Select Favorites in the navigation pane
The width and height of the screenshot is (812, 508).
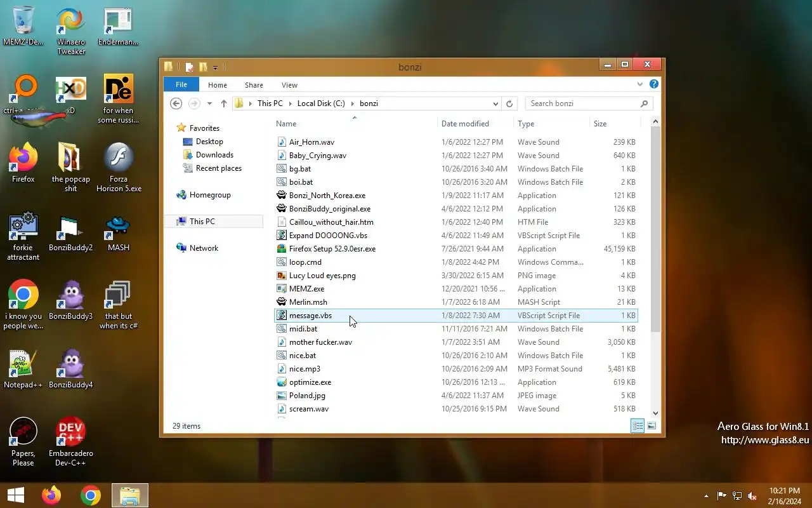coord(204,128)
